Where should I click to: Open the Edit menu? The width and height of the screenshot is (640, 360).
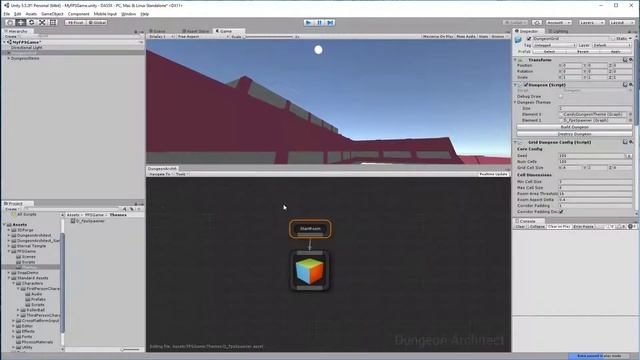[x=18, y=14]
